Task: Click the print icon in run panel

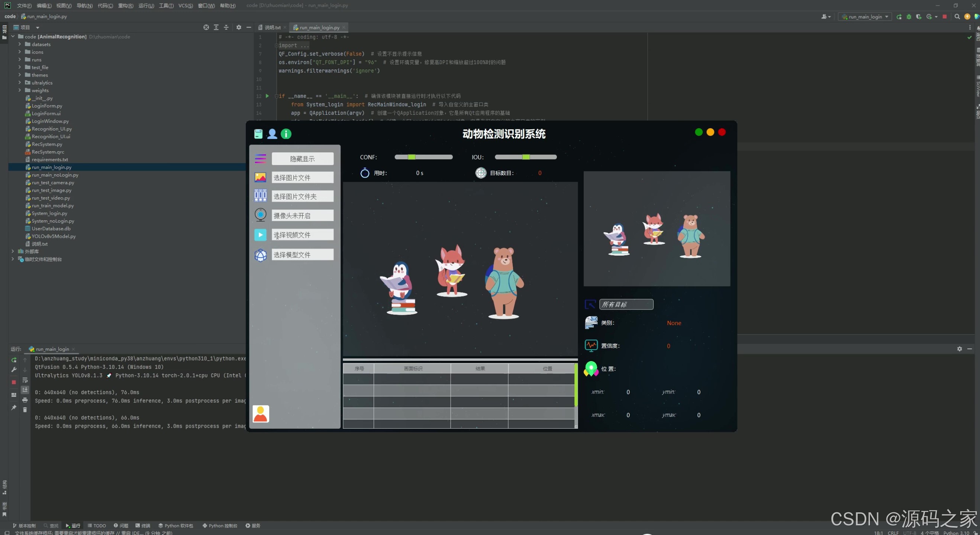Action: tap(25, 400)
